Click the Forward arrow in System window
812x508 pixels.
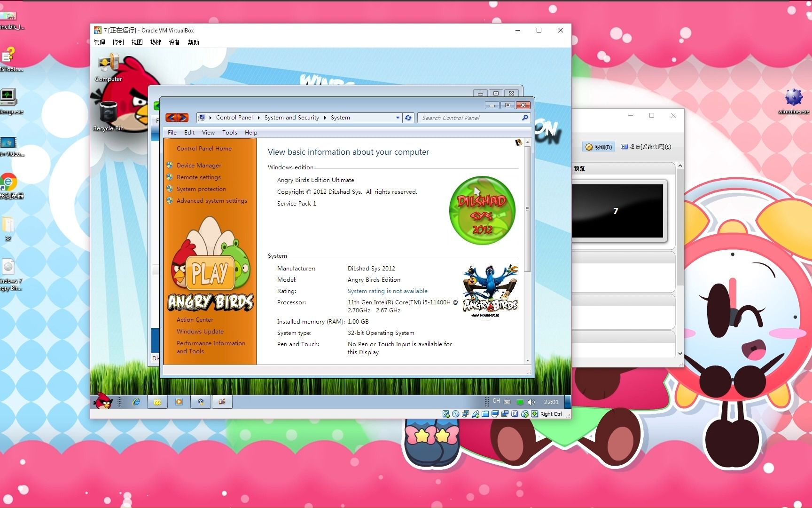coord(183,118)
